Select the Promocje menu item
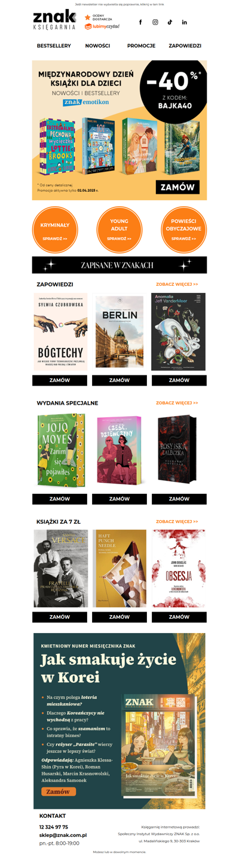This screenshot has height=868, width=239. tap(141, 45)
